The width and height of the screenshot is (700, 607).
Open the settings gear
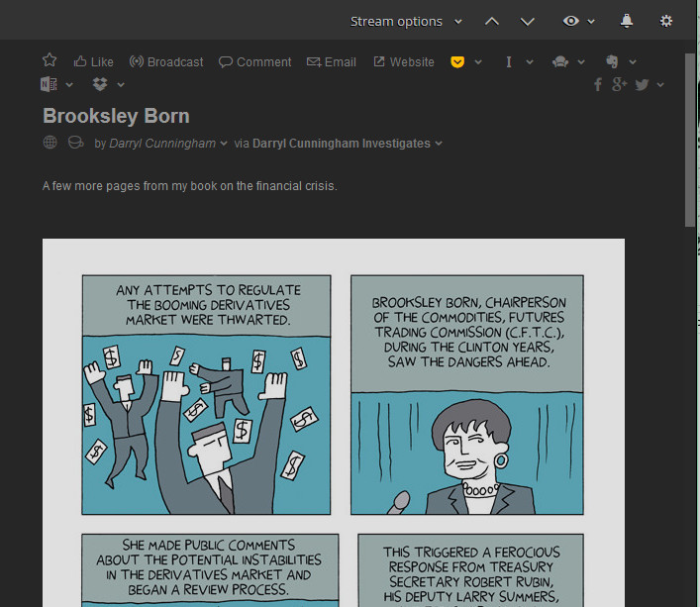point(665,21)
